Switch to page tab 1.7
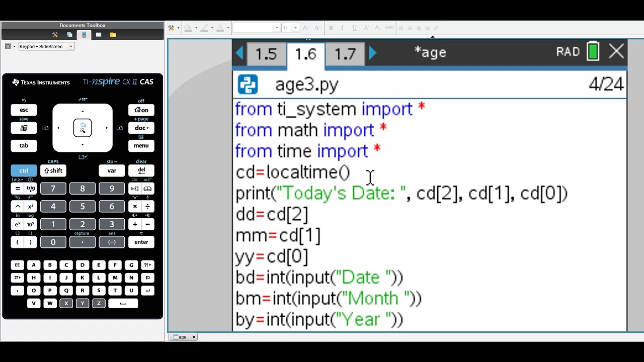This screenshot has height=362, width=644. click(345, 54)
